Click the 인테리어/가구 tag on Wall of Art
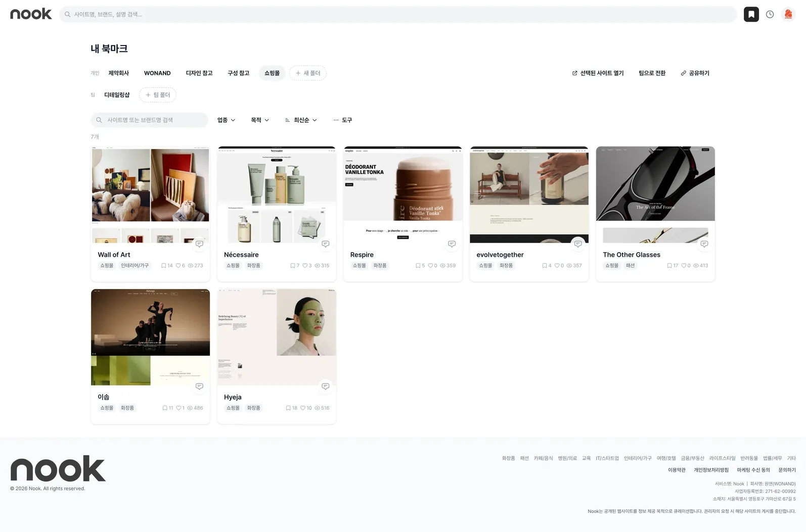This screenshot has height=532, width=806. [135, 266]
